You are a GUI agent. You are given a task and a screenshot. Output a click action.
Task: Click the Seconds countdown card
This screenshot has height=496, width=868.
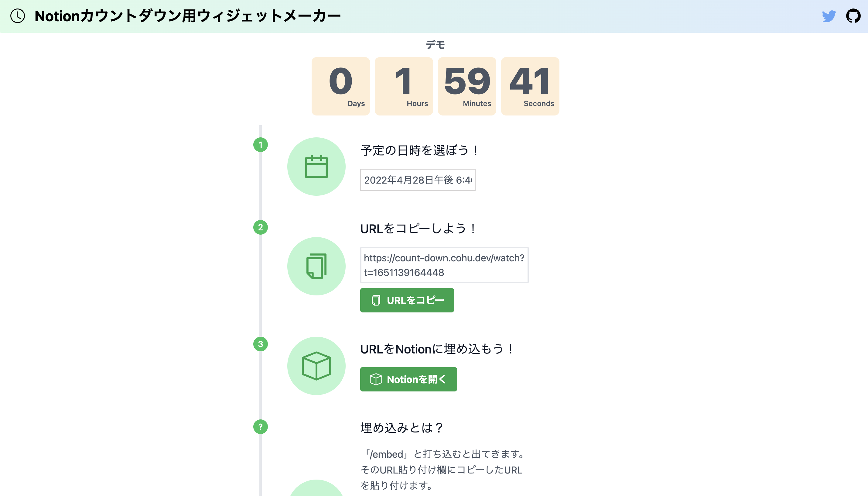530,86
